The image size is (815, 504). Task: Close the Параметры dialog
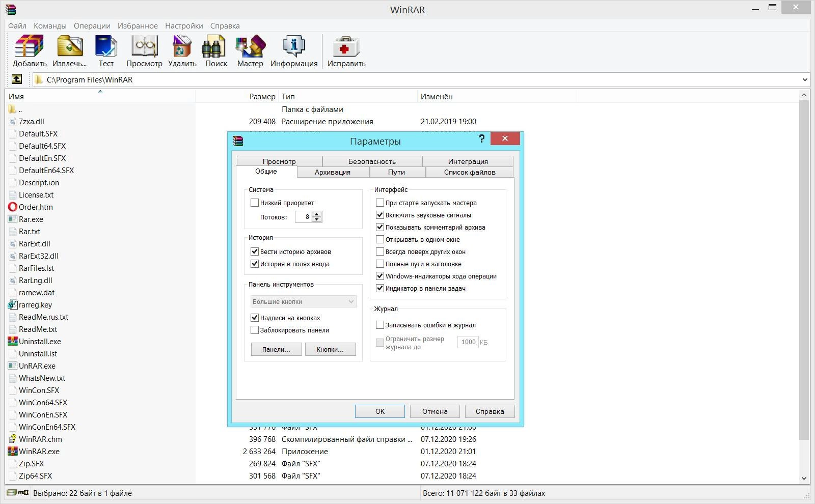[x=505, y=138]
